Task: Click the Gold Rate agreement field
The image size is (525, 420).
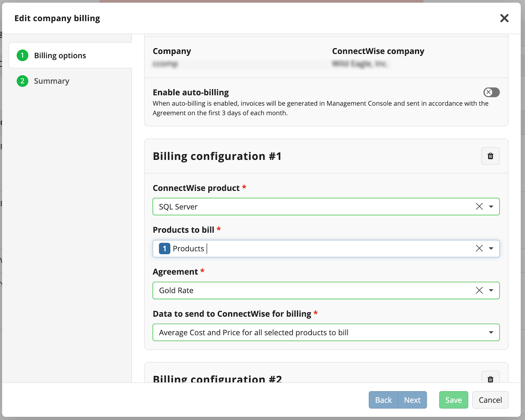Action: click(326, 290)
